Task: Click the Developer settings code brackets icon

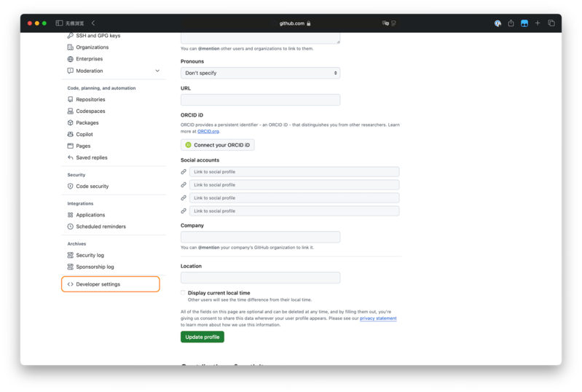Action: click(x=70, y=284)
